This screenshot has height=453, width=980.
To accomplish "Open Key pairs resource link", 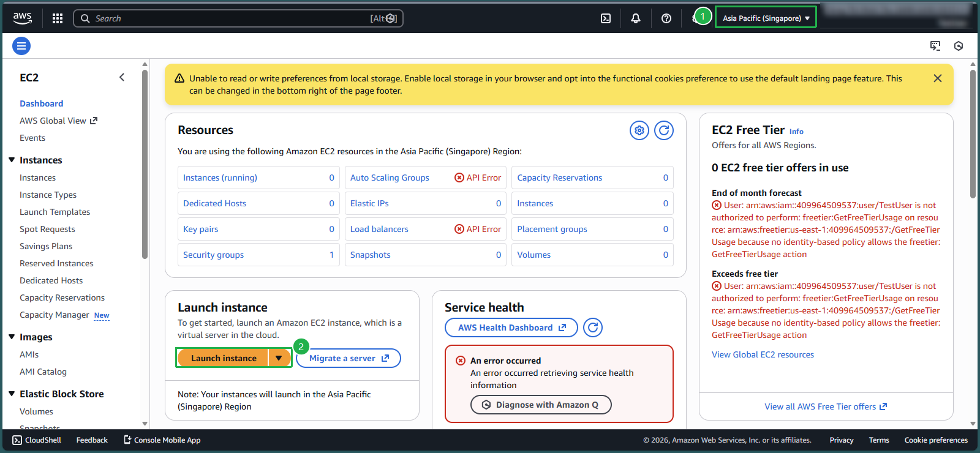I will pos(200,229).
